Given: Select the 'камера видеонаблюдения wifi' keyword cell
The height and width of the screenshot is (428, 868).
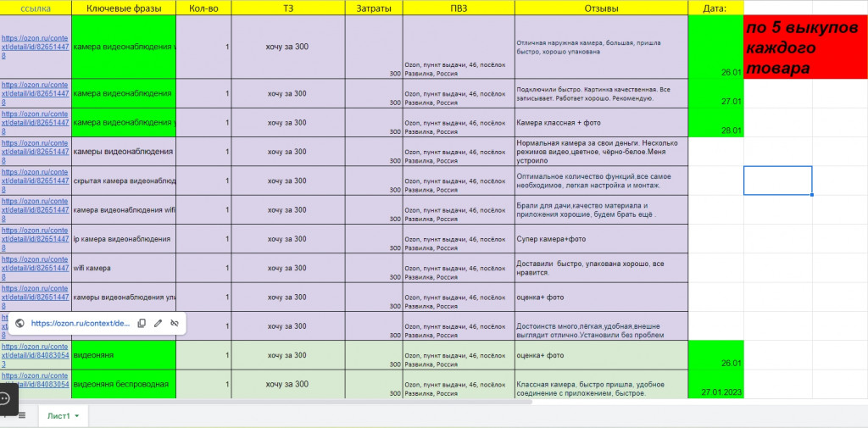Looking at the screenshot, I should point(124,210).
